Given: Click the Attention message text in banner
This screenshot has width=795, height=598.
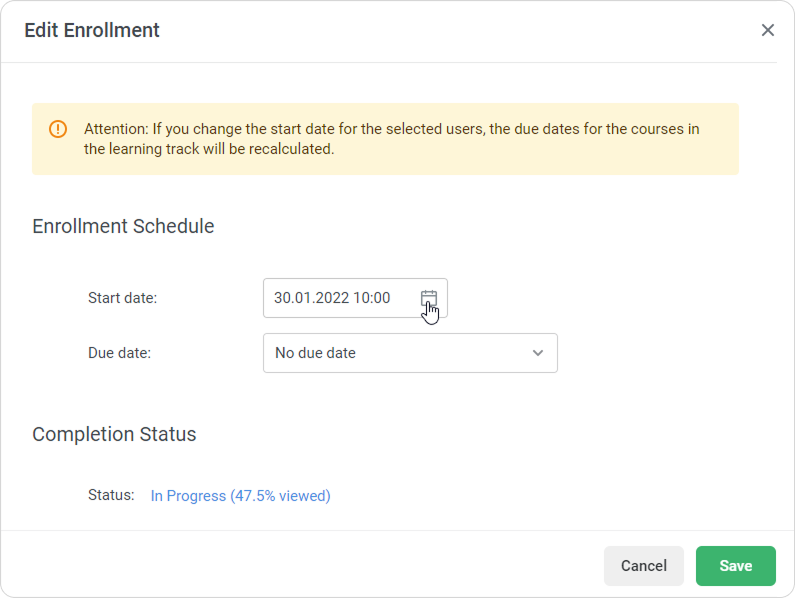Looking at the screenshot, I should (390, 129).
